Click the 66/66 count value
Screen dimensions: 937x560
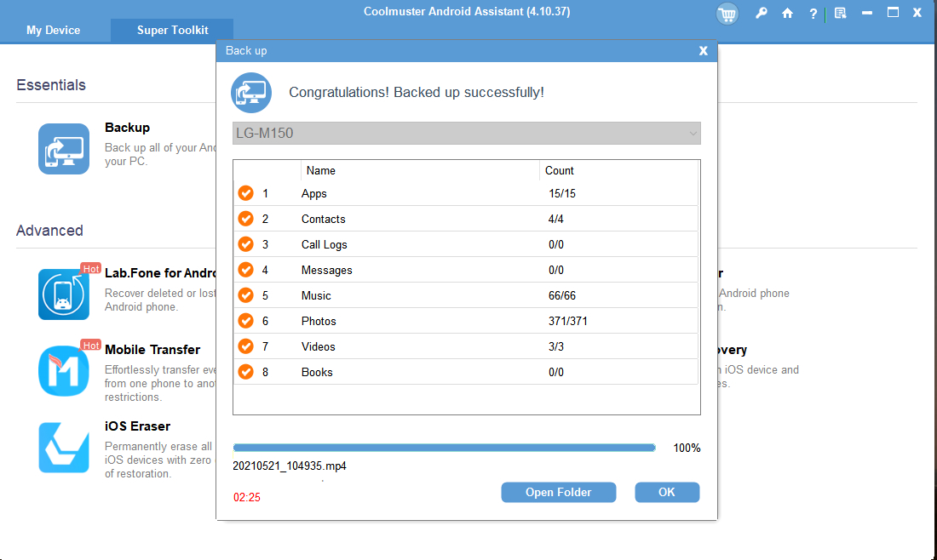coord(561,295)
